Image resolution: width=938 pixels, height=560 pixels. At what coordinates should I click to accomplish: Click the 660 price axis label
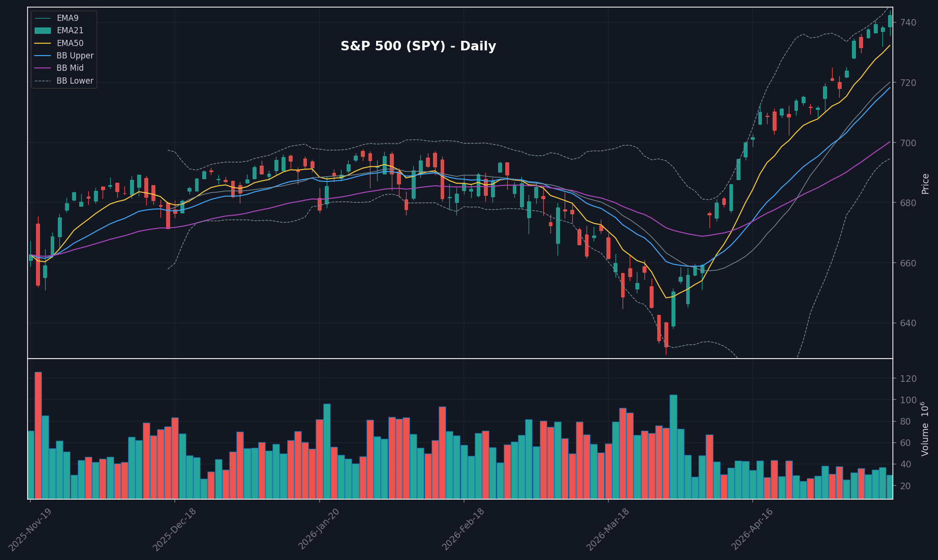[x=907, y=263]
